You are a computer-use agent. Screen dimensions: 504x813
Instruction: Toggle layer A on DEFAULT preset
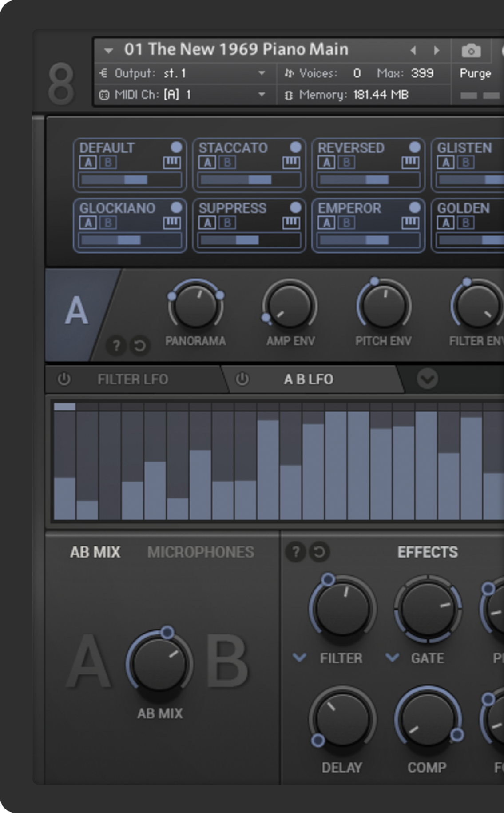point(88,163)
